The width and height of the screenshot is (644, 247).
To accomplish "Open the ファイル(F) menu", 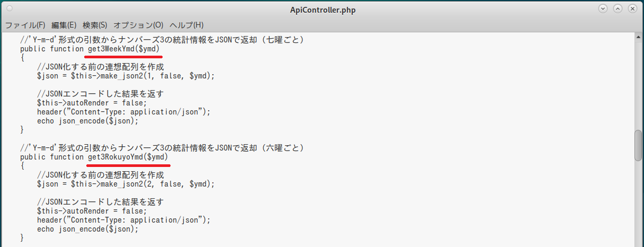I will 25,25.
